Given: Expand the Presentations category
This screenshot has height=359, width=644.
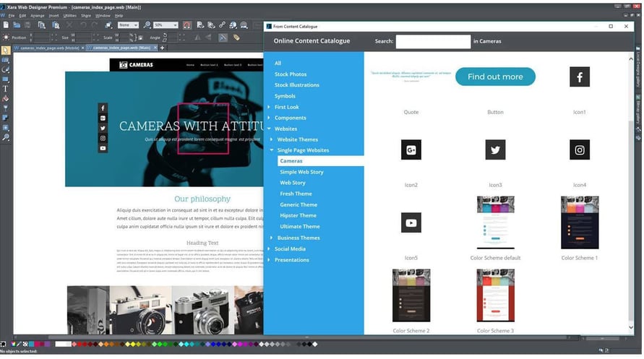Looking at the screenshot, I should point(269,260).
